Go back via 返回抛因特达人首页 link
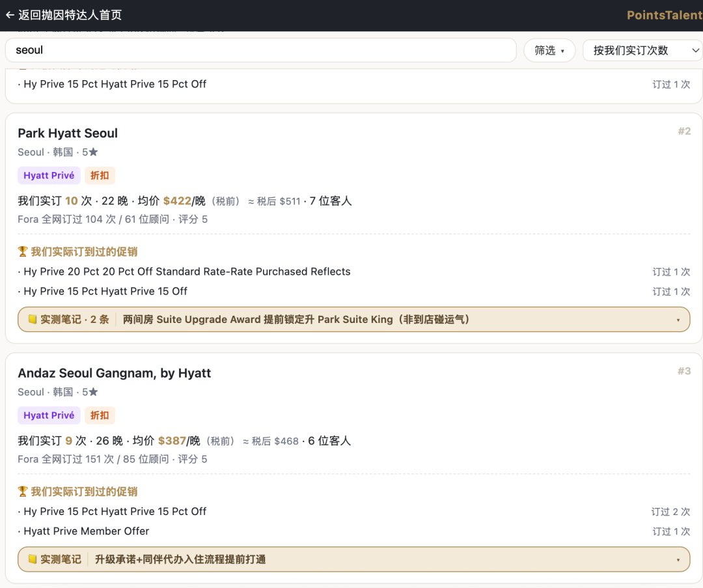 pos(64,15)
